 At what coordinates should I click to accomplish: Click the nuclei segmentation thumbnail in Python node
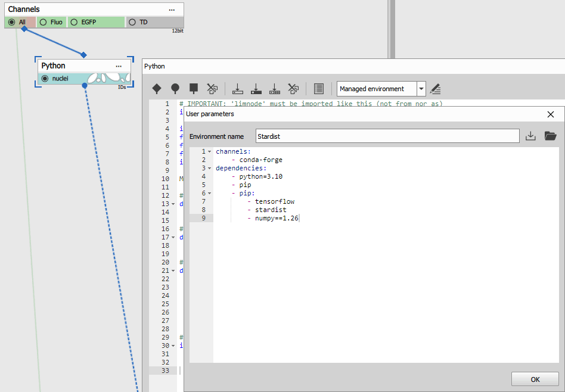pos(108,78)
